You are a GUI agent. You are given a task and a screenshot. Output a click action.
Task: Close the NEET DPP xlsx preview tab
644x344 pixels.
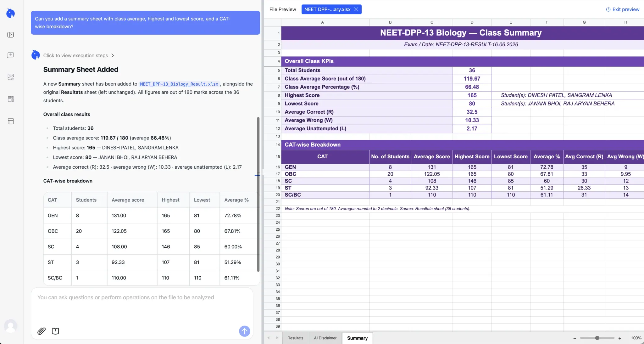click(x=356, y=9)
